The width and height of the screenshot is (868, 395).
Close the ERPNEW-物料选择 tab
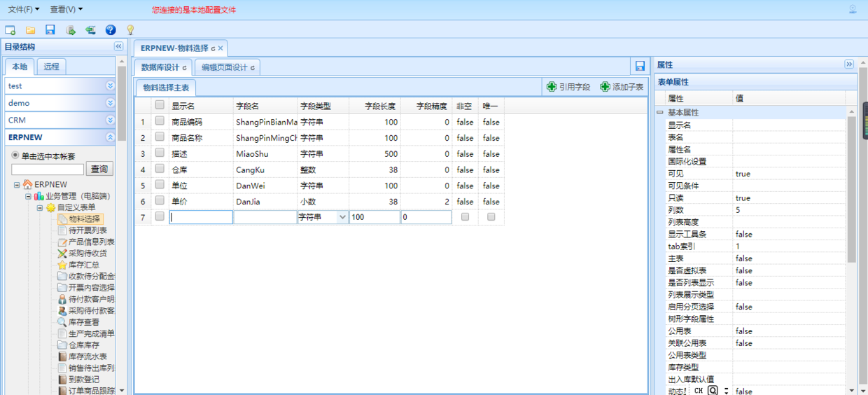coord(220,49)
